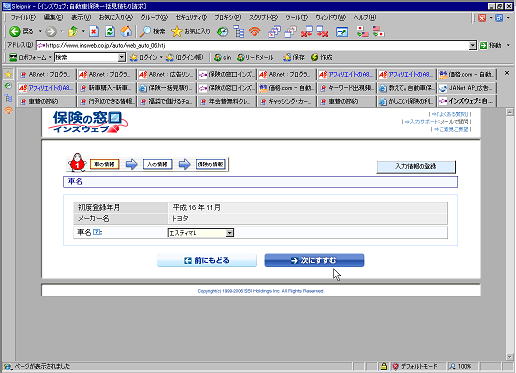Screen dimensions: 516x373
Task: Click the Up folder arrow icon
Action: [73, 31]
